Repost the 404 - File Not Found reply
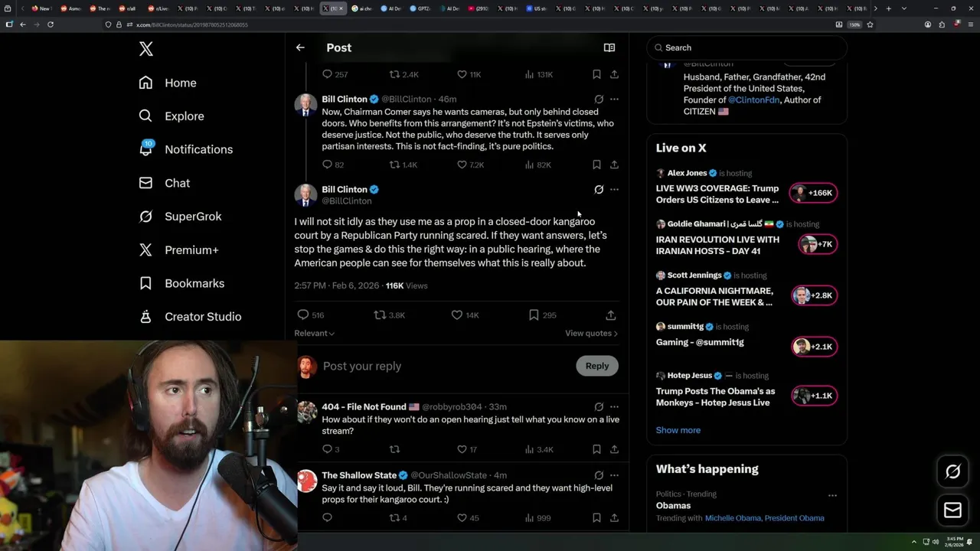This screenshot has height=551, width=980. tap(395, 449)
